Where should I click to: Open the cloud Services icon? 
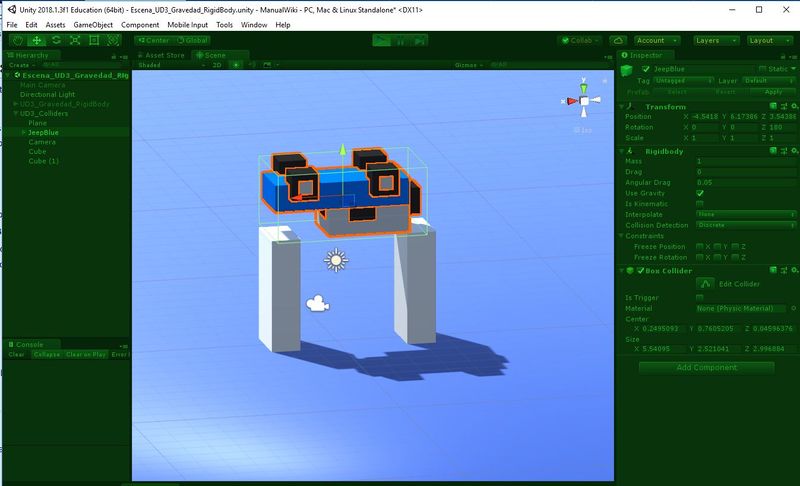pyautogui.click(x=618, y=40)
